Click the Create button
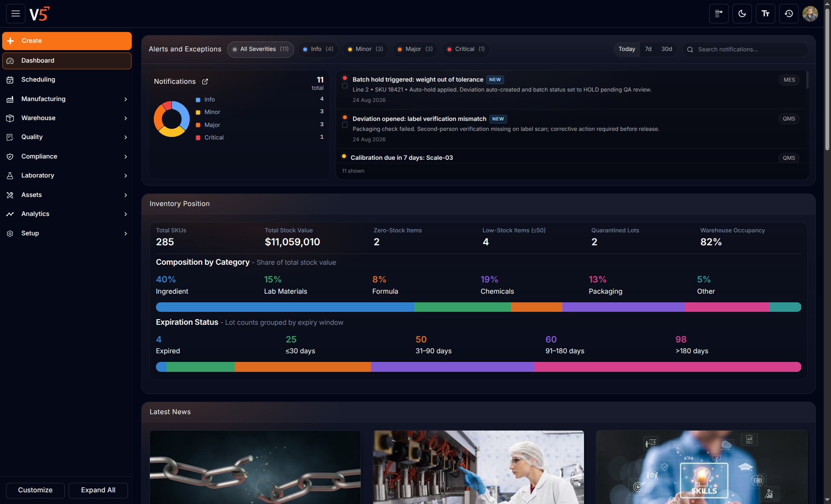The width and height of the screenshot is (831, 504). (x=67, y=41)
